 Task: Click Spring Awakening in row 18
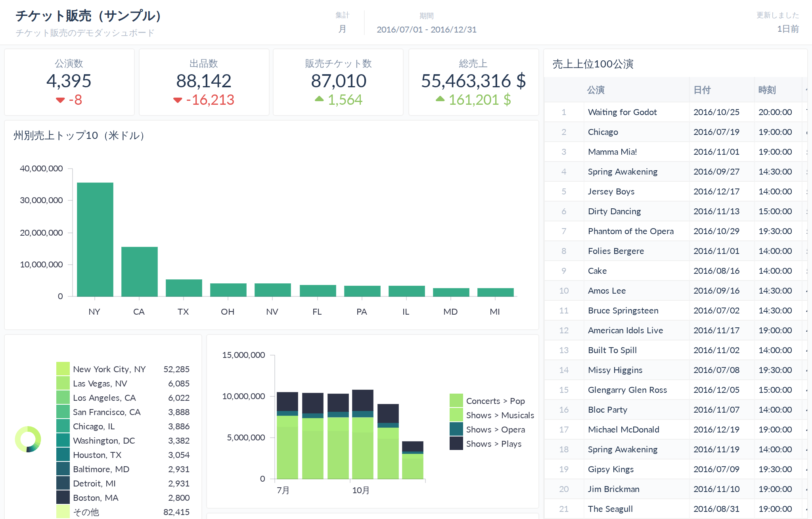[x=622, y=449]
